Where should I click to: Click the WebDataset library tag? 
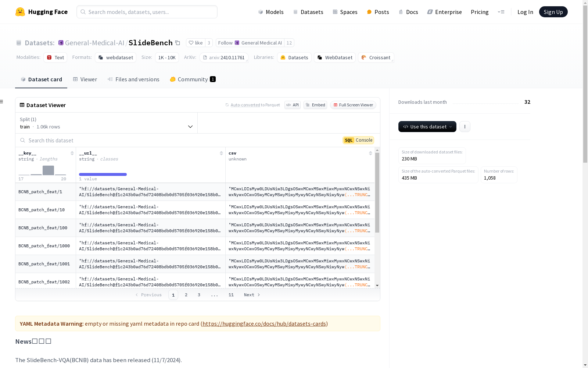(335, 57)
